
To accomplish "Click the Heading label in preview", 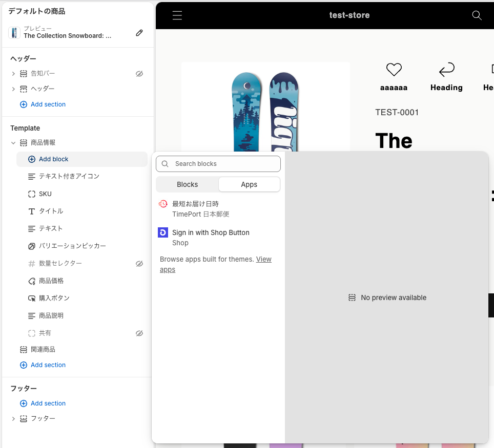I will point(446,88).
